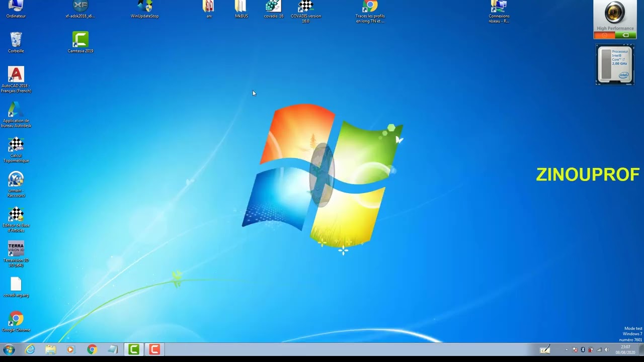644x362 pixels.
Task: Click the Intel Core i7 processor gadget
Action: (x=615, y=64)
